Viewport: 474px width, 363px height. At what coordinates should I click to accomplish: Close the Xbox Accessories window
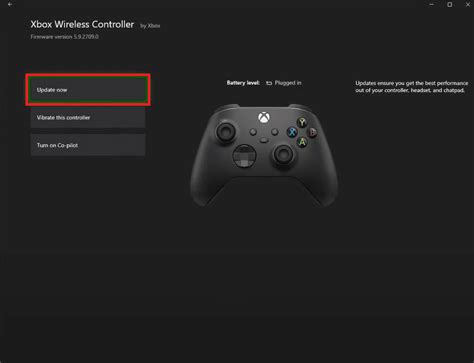[468, 4]
